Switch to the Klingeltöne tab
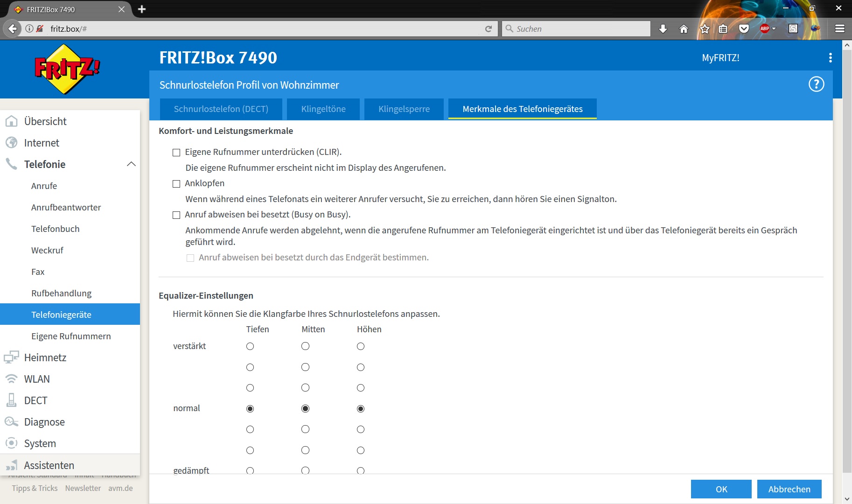The image size is (852, 504). pos(323,109)
